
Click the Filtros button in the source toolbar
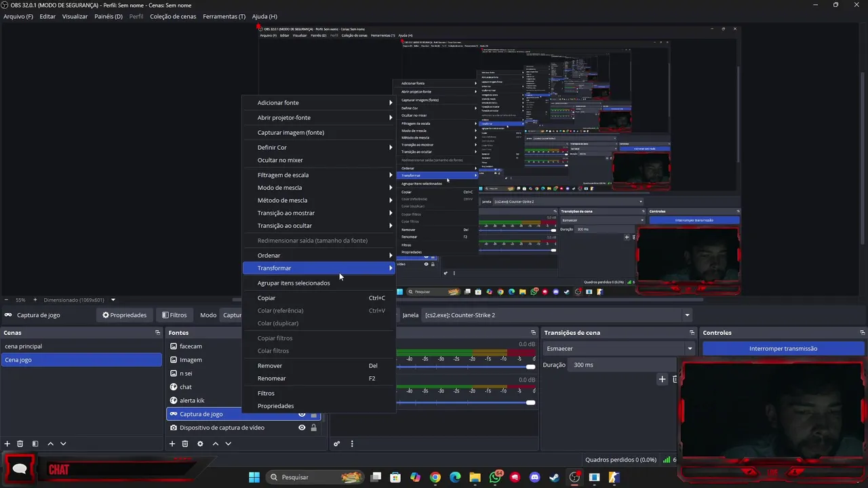point(174,315)
